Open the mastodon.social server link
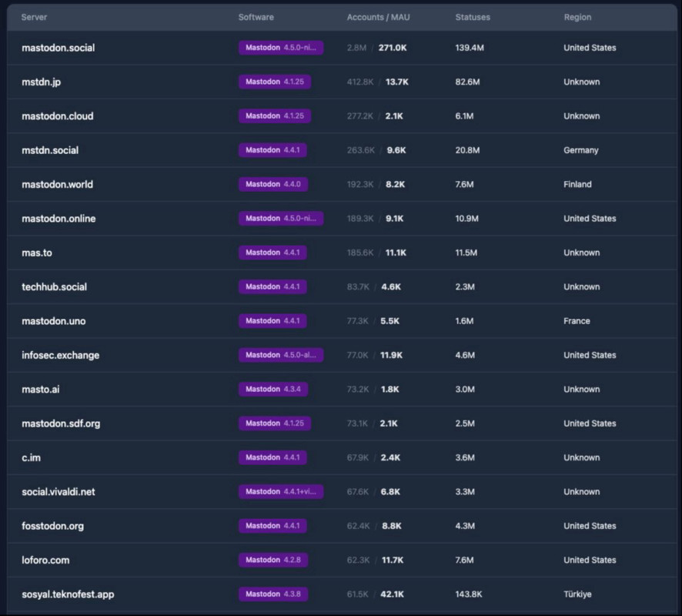The image size is (682, 616). click(x=59, y=48)
